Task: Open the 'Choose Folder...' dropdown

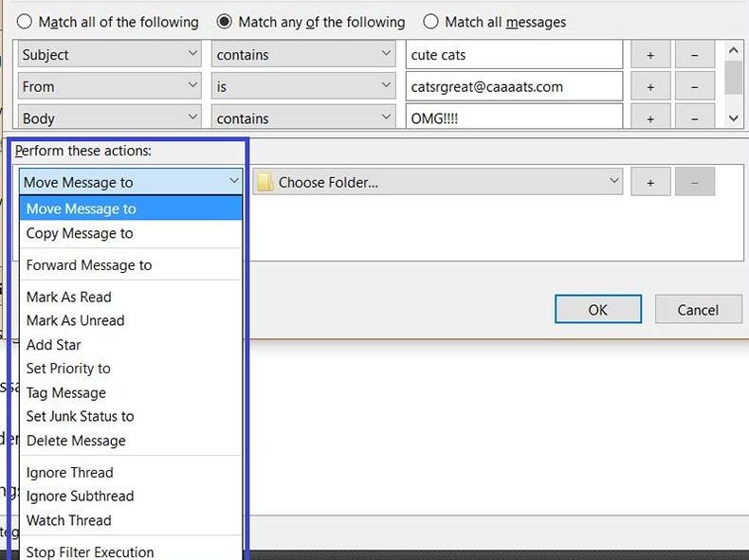Action: [x=438, y=181]
